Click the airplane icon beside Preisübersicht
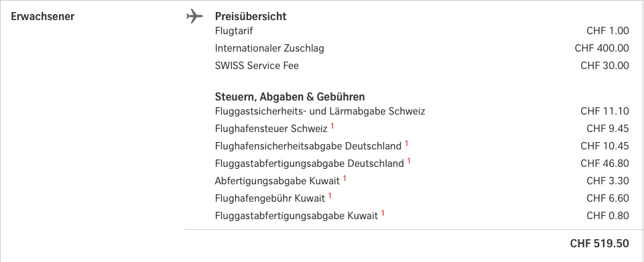This screenshot has height=262, width=644. tap(195, 17)
